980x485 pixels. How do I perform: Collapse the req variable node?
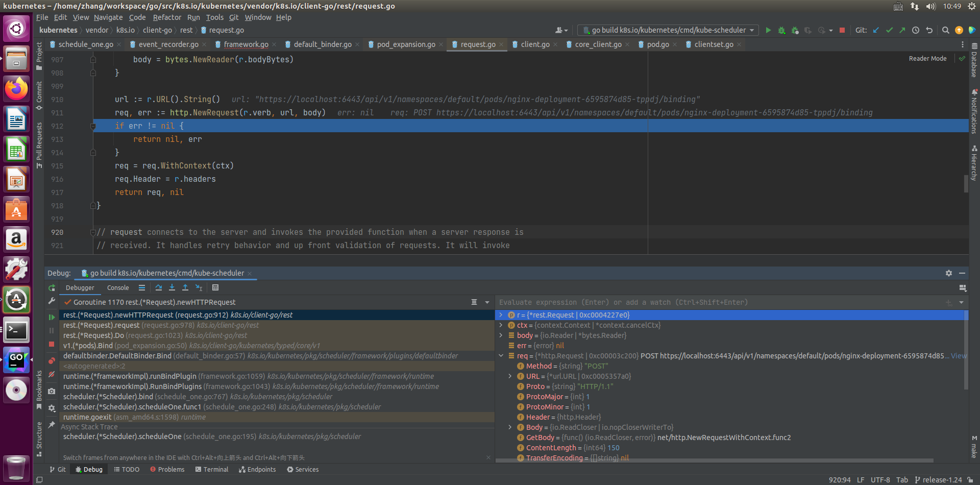pyautogui.click(x=501, y=356)
